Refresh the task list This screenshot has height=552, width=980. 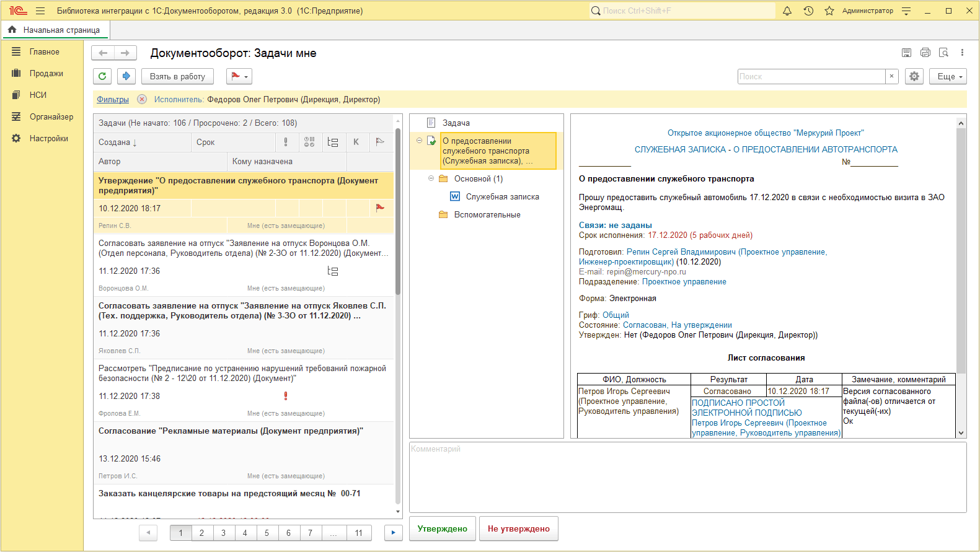point(102,76)
